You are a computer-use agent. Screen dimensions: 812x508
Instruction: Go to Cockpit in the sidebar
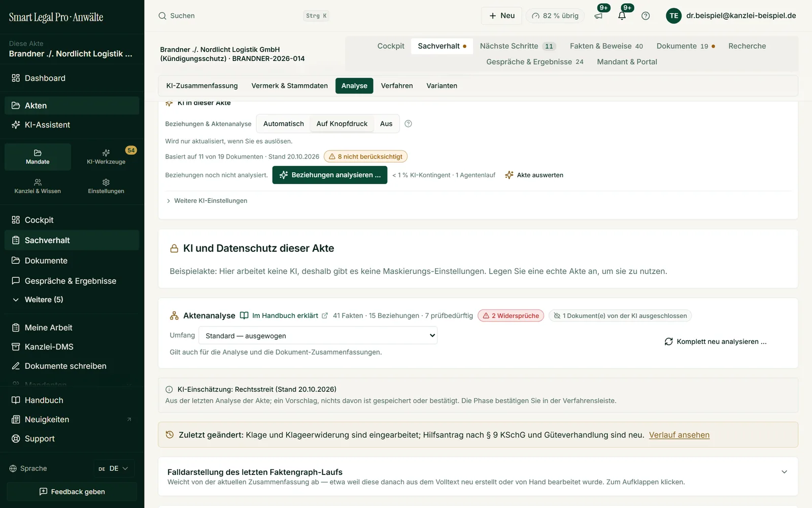pyautogui.click(x=72, y=220)
